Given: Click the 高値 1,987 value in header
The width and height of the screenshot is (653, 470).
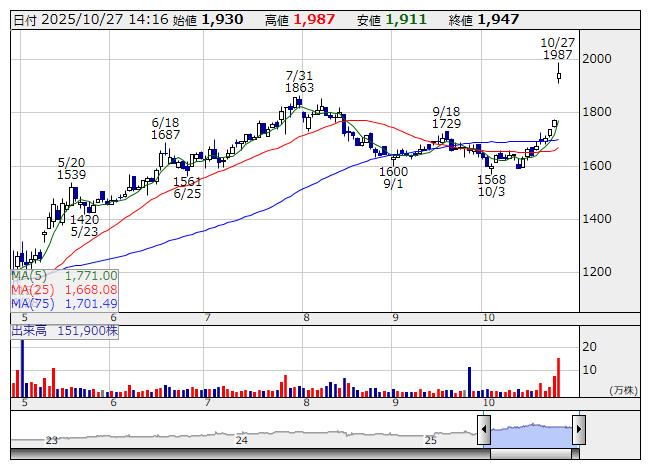Looking at the screenshot, I should click(x=300, y=20).
